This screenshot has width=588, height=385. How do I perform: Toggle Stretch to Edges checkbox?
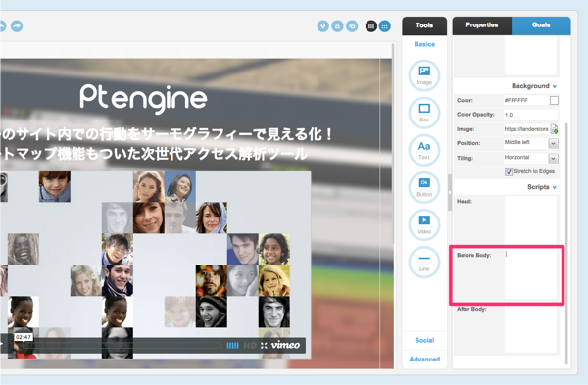pos(509,172)
